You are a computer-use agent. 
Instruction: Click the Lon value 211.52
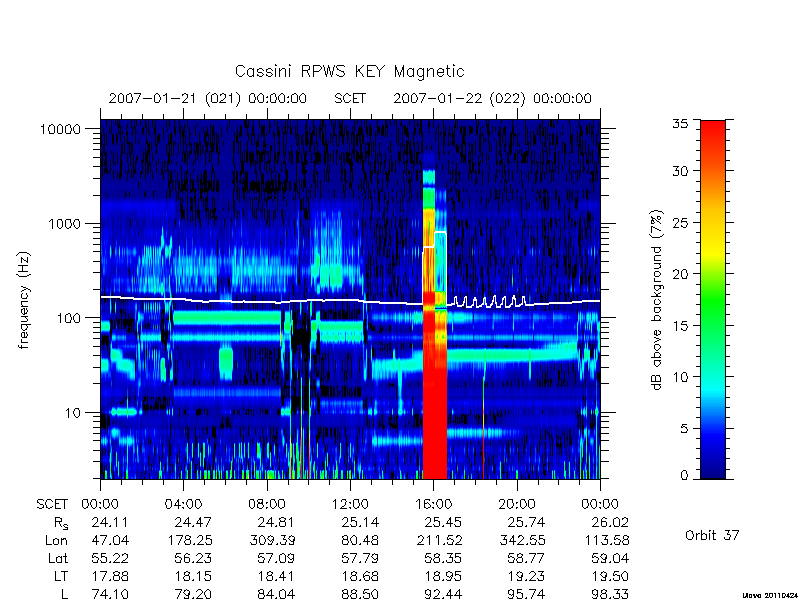[x=438, y=540]
